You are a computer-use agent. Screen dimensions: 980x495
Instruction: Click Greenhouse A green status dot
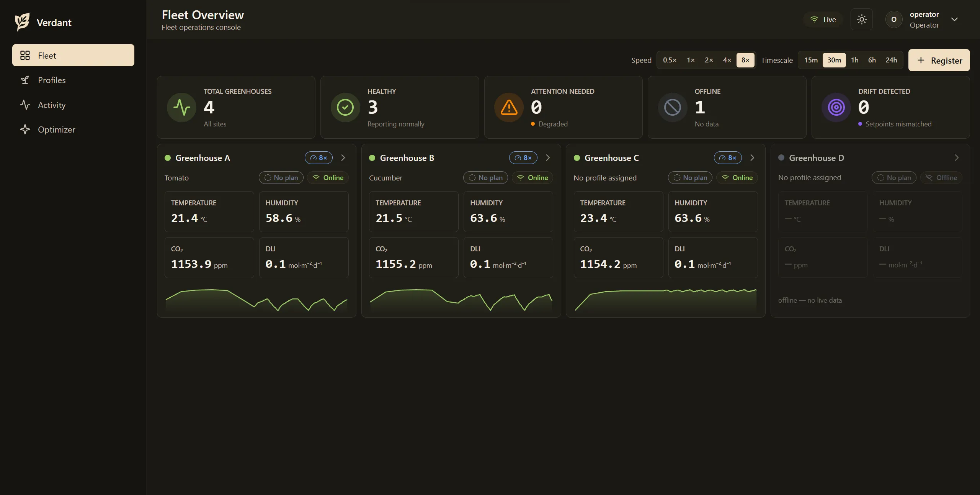click(167, 158)
